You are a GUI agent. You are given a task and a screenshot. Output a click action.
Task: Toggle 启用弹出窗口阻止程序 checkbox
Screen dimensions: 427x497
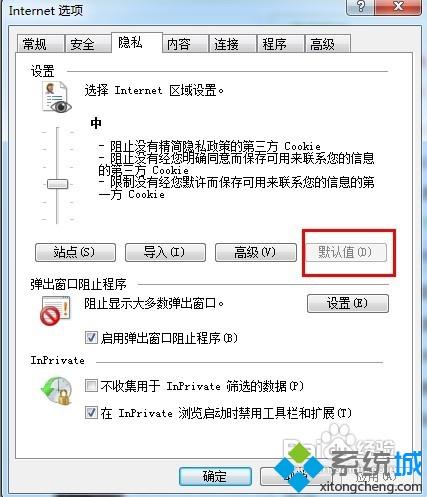[x=91, y=338]
